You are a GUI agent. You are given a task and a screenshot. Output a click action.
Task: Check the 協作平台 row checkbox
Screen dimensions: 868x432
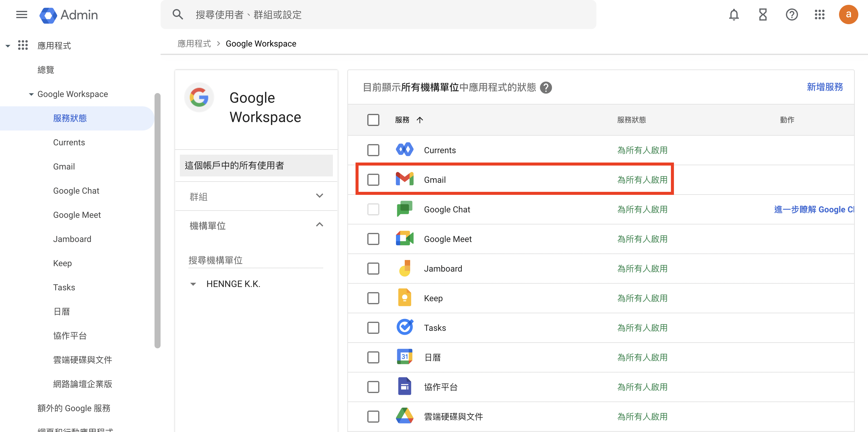[x=373, y=387]
